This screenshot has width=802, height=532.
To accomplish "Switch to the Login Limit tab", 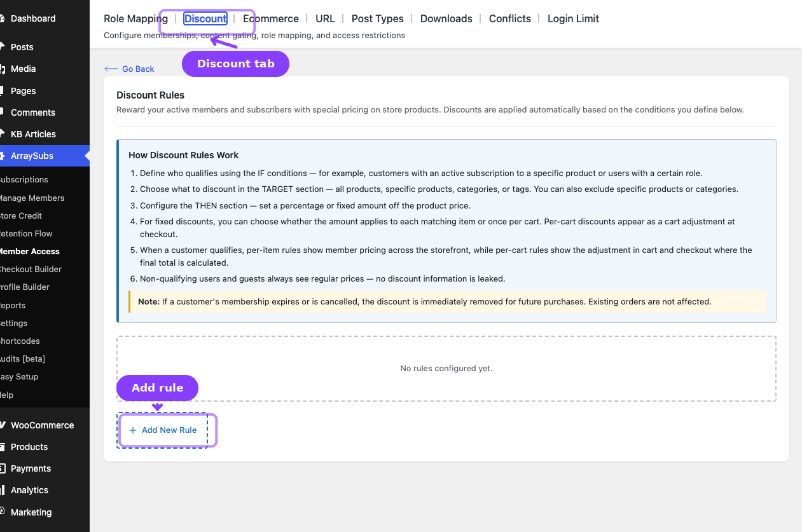I will coord(573,18).
